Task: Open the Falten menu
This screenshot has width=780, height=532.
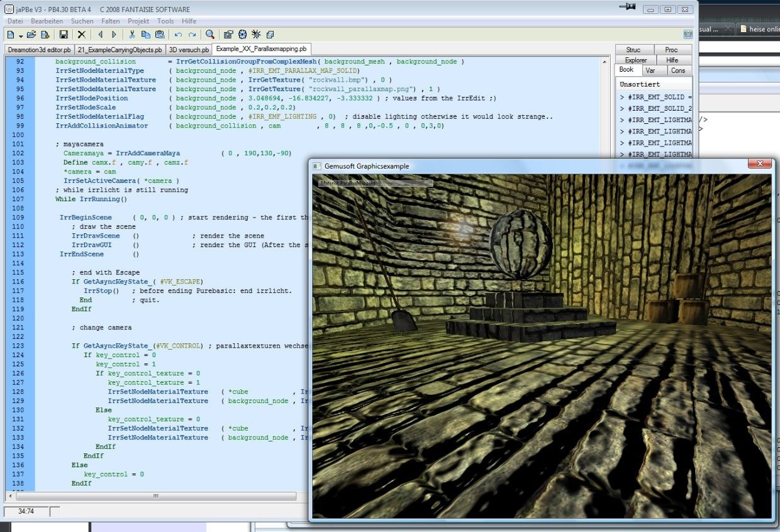Action: [x=110, y=21]
